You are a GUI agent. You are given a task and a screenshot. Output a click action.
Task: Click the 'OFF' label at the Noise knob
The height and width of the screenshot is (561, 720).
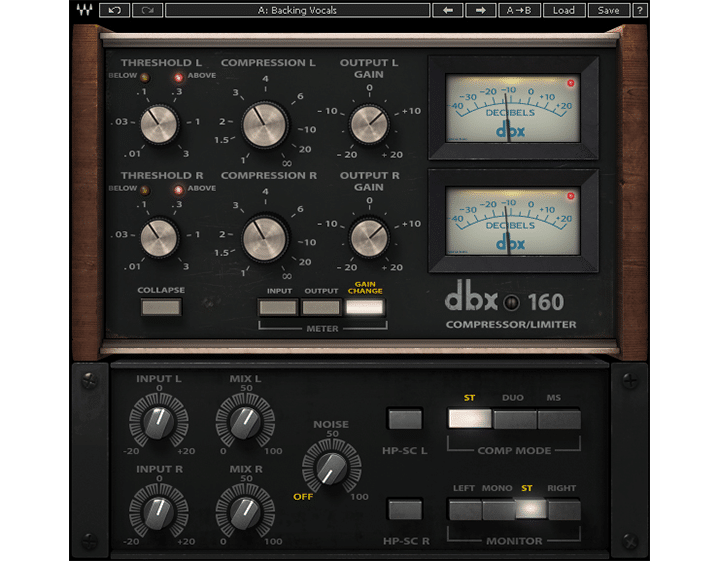(303, 497)
